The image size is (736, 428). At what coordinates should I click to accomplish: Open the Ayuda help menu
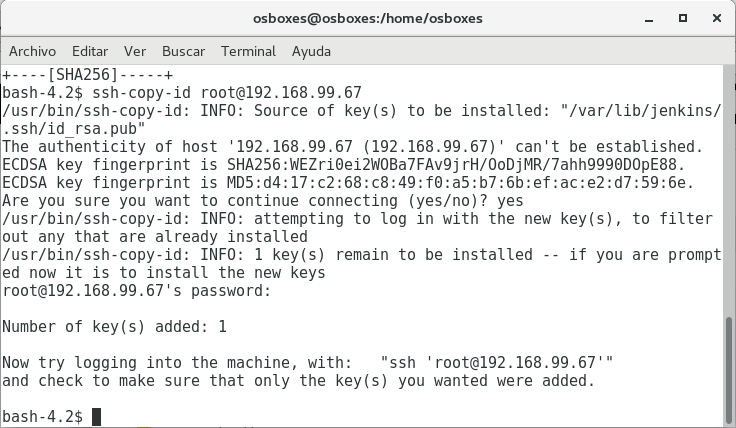pyautogui.click(x=311, y=51)
